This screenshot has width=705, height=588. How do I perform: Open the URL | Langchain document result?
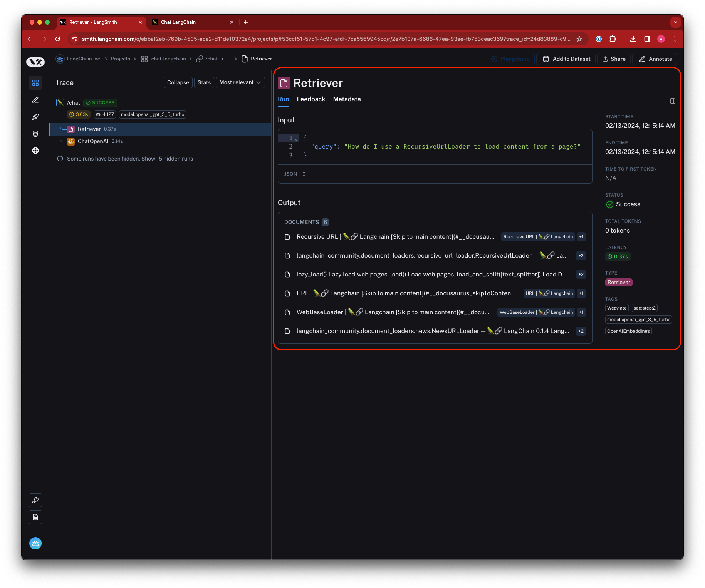coord(435,293)
